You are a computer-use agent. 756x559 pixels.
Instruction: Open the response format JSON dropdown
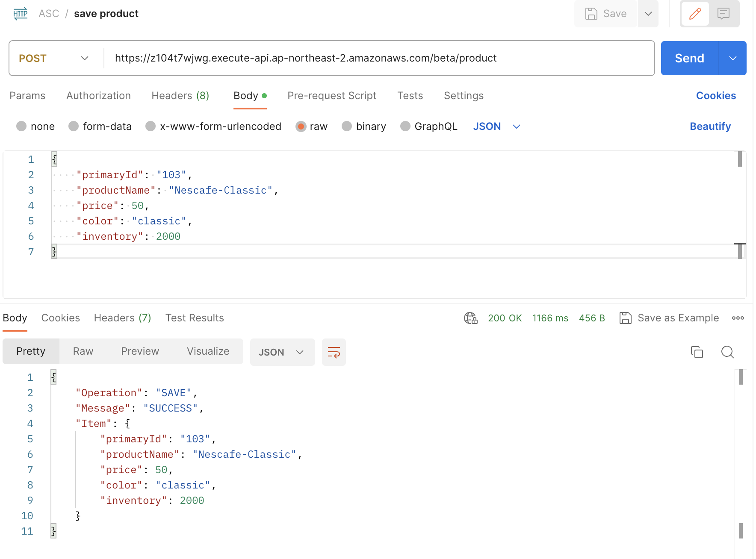click(282, 352)
